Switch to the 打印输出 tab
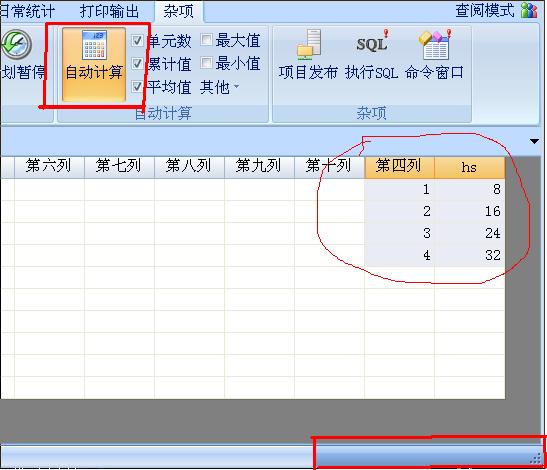Viewport: 547px width, 470px height. coord(109,11)
